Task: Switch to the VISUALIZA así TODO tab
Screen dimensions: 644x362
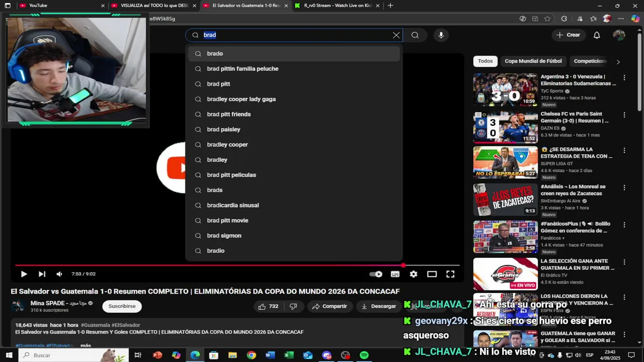Action: point(154,6)
